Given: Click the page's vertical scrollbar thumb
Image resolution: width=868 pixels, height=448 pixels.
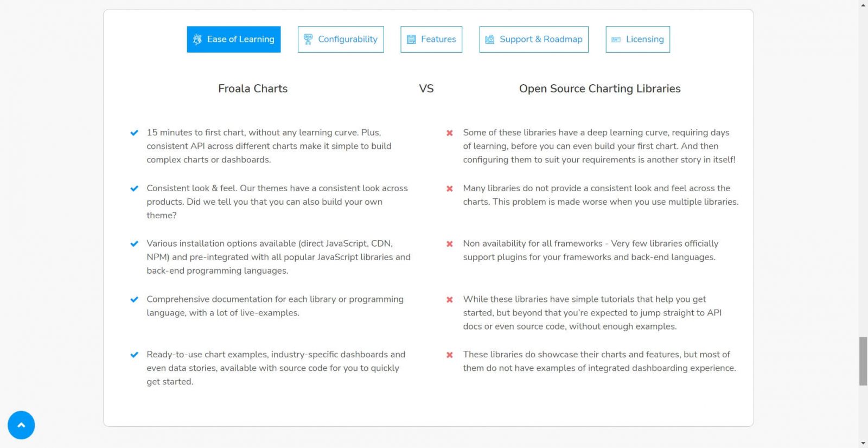Looking at the screenshot, I should coord(863,361).
